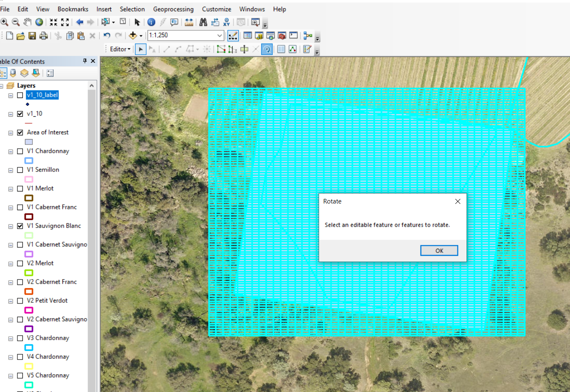This screenshot has width=570, height=392.
Task: Open the Find dialog with the binoculars icon
Action: point(203,22)
